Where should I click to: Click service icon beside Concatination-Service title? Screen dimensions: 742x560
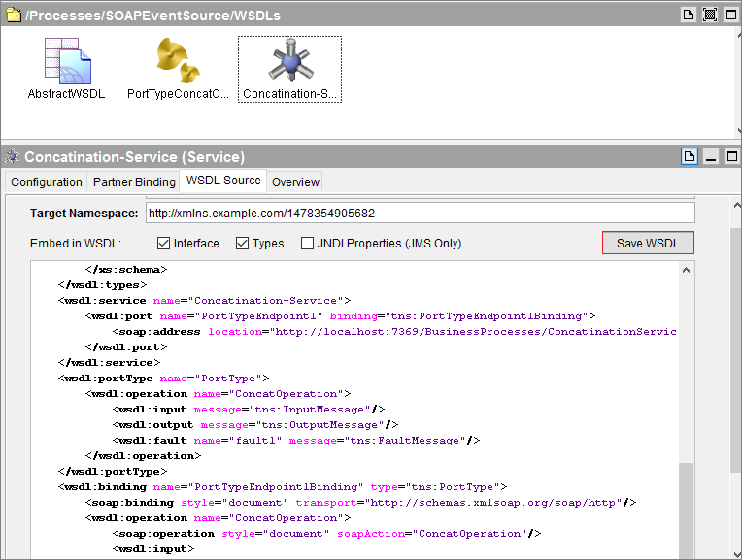tap(13, 156)
